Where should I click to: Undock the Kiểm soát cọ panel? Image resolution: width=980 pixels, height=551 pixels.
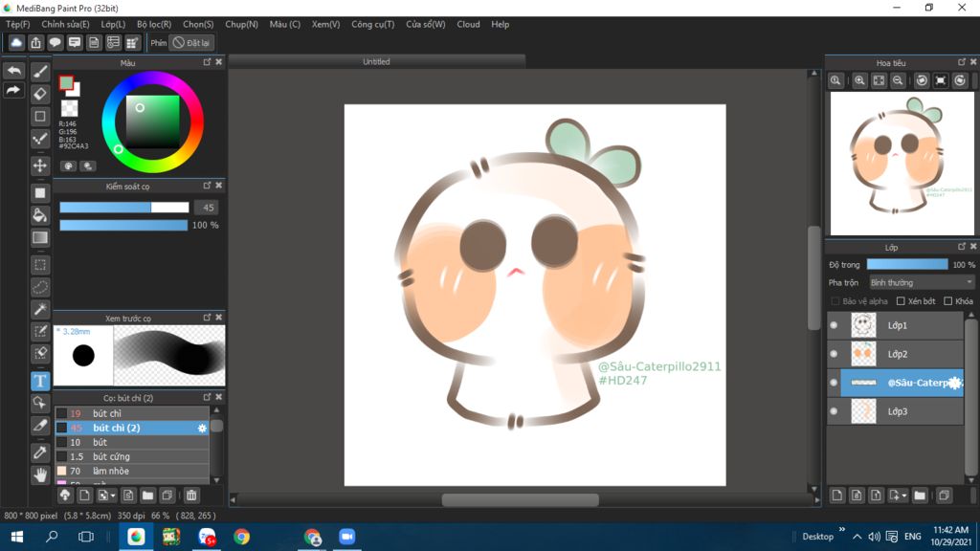pyautogui.click(x=207, y=186)
